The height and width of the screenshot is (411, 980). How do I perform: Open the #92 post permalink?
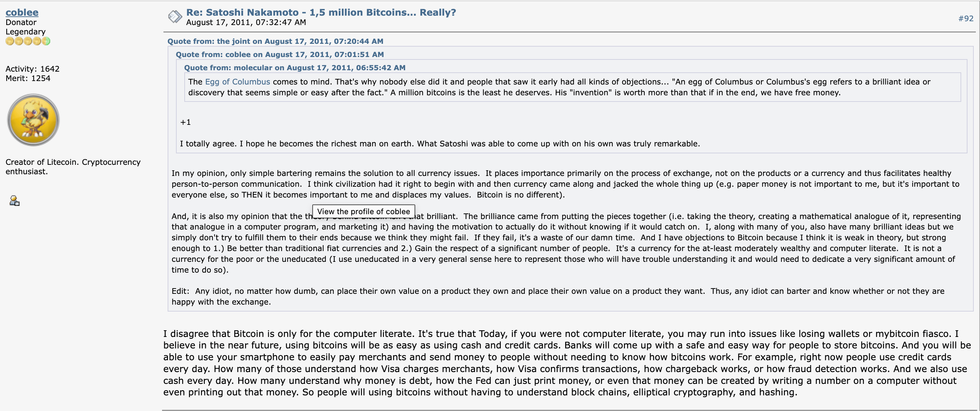click(965, 18)
